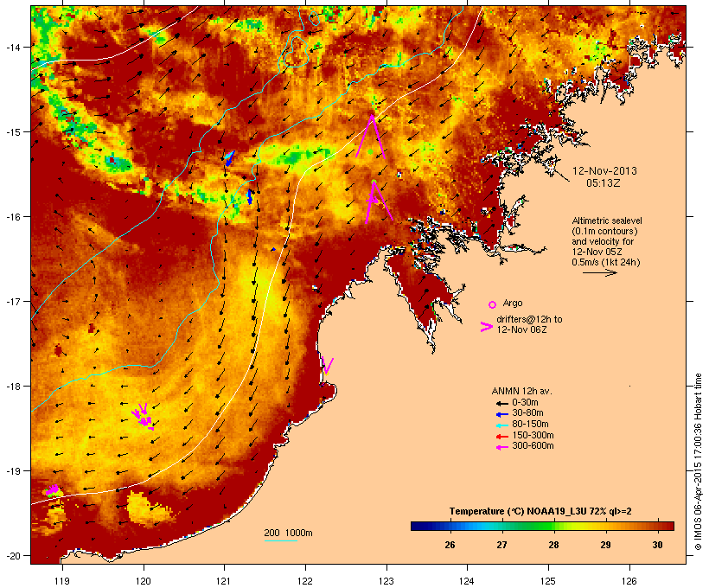This screenshot has width=709, height=588.
Task: Click the latitude label -20
Action: pos(12,555)
